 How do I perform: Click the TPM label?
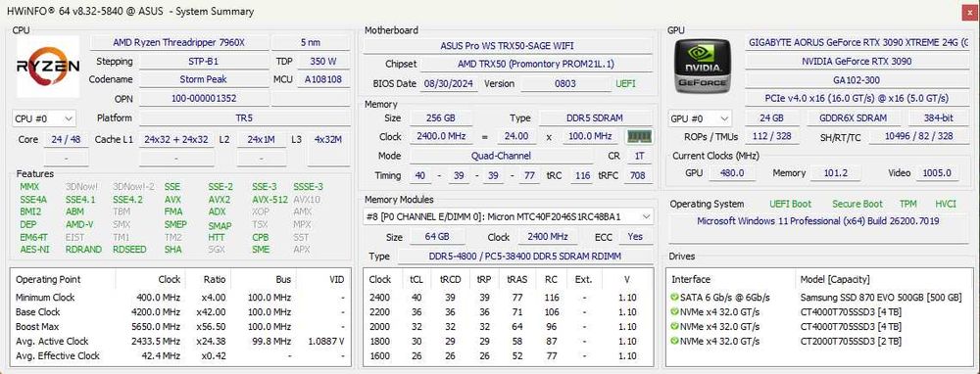(x=907, y=205)
